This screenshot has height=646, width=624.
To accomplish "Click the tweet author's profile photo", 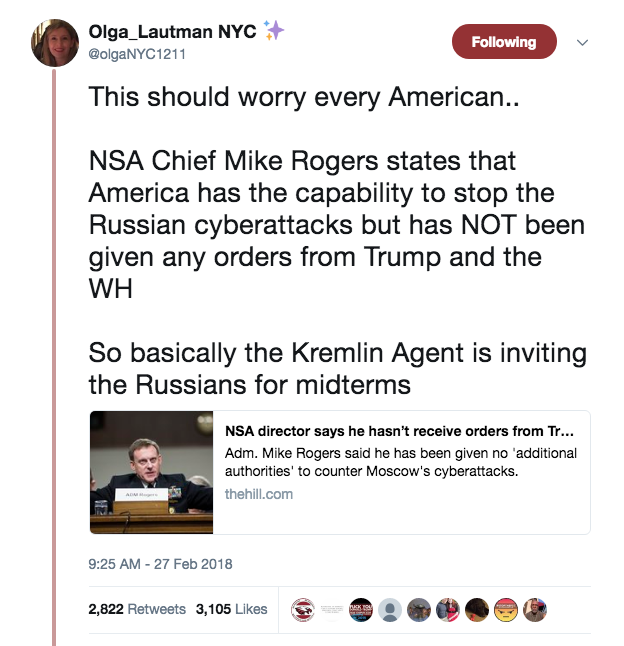I will (55, 43).
